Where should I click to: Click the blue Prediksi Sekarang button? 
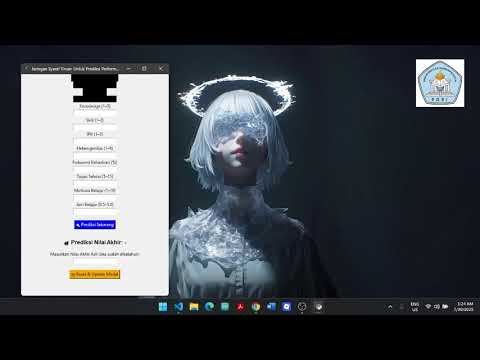(95, 225)
